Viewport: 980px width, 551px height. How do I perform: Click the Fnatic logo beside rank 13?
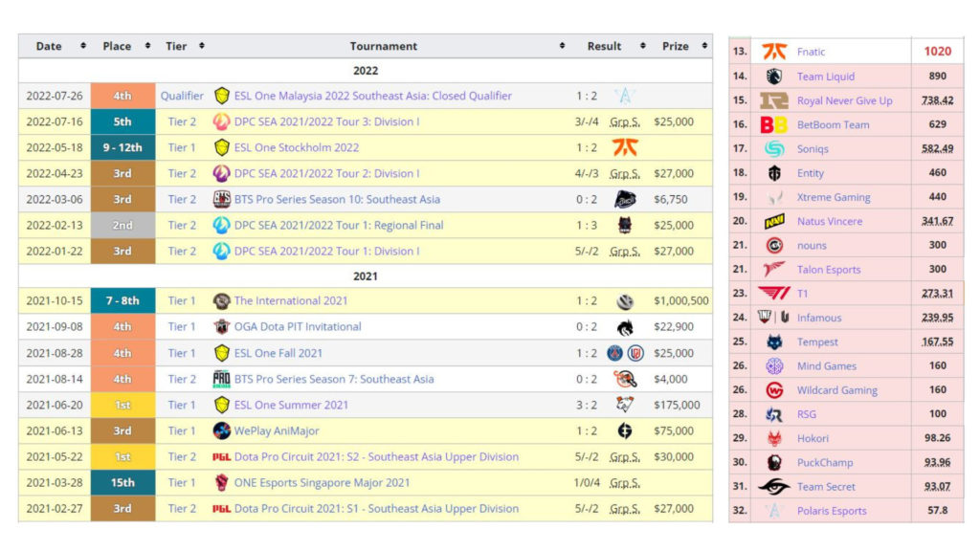[x=775, y=50]
